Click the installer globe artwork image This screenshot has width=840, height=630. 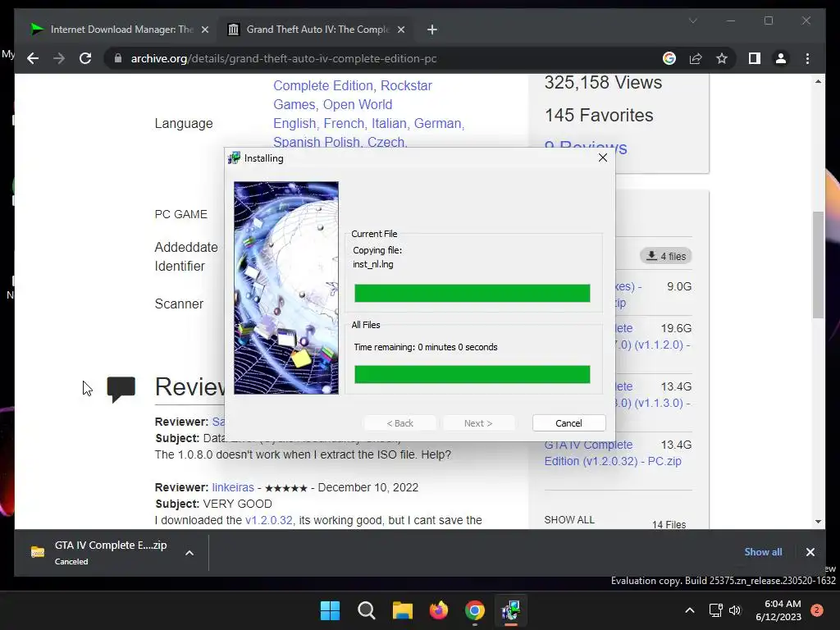(x=286, y=288)
